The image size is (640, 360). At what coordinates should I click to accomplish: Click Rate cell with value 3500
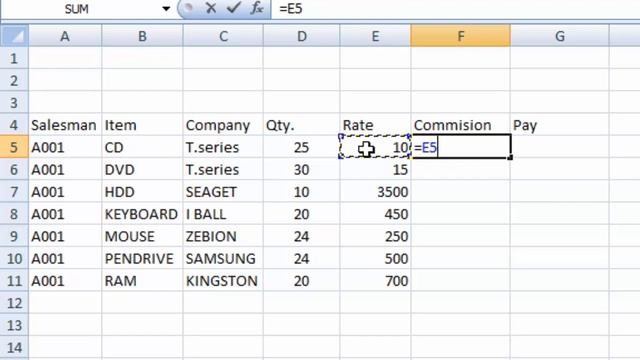coord(375,191)
